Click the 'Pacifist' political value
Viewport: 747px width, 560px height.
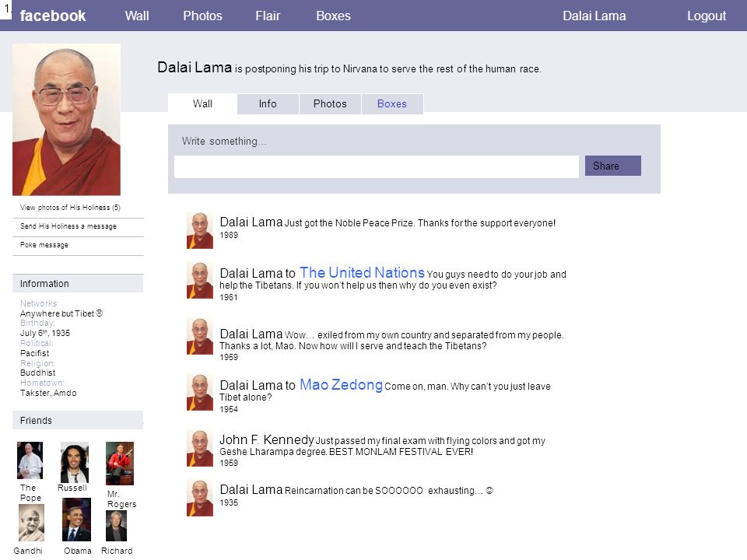point(34,353)
